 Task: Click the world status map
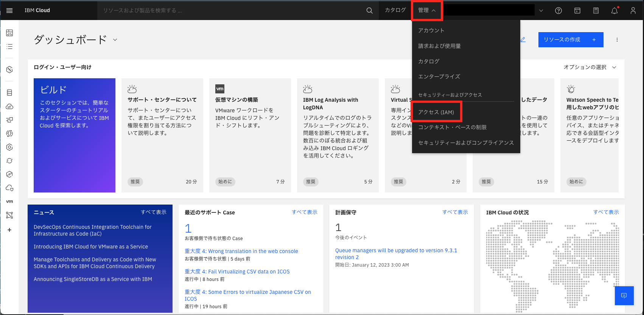[x=552, y=267]
